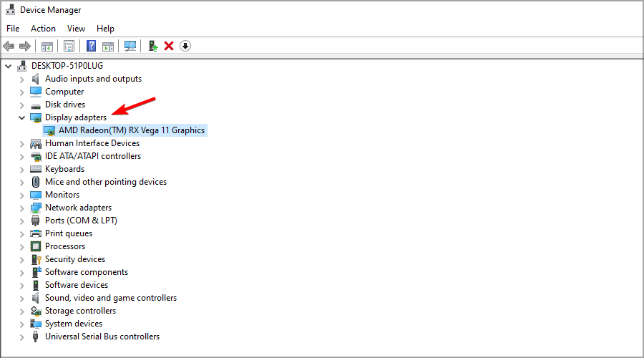The height and width of the screenshot is (358, 644).
Task: Click the Storage controllers icon
Action: 36,311
